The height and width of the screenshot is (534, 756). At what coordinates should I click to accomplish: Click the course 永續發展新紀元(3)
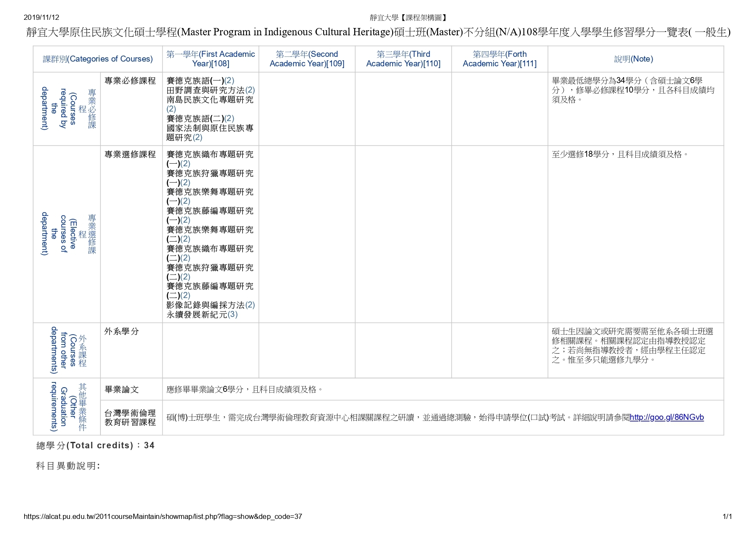pyautogui.click(x=202, y=314)
